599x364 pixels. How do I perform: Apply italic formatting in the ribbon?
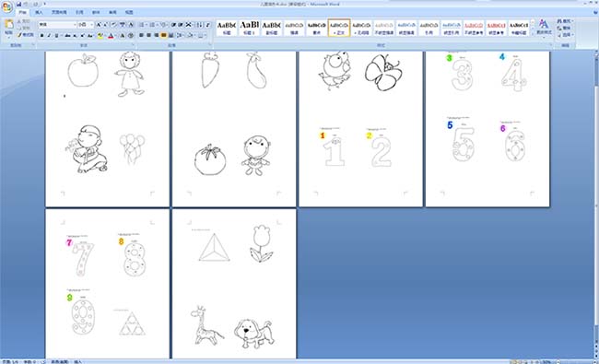(x=49, y=36)
